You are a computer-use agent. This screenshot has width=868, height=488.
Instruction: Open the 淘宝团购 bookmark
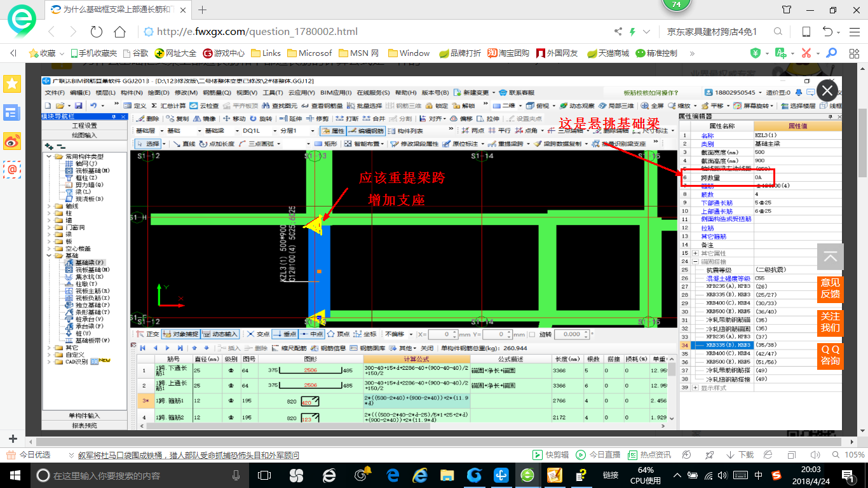[x=508, y=53]
